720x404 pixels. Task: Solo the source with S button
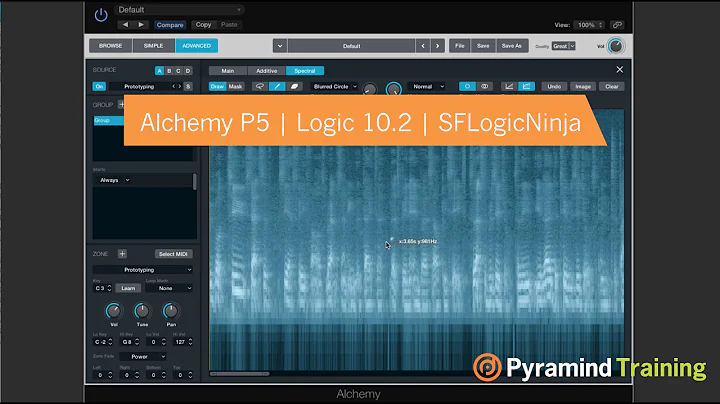188,86
